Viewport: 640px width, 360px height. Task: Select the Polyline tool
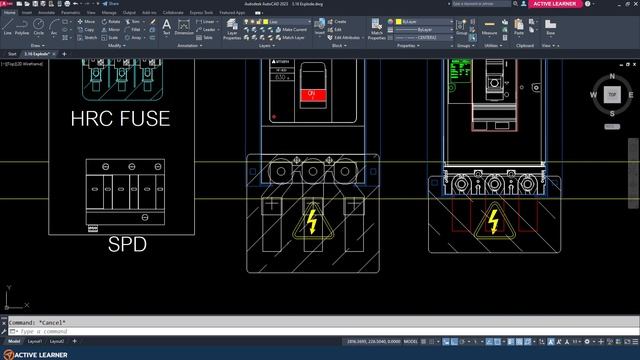(x=22, y=27)
